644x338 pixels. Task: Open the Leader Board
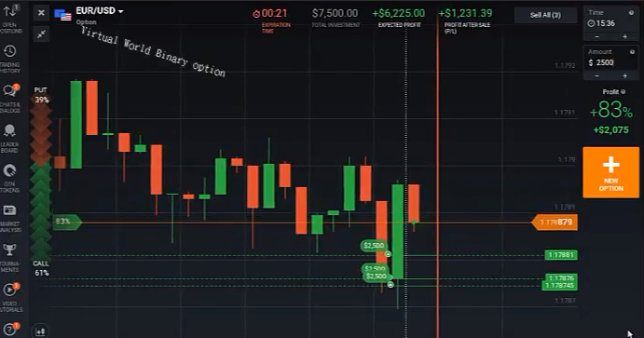[10, 139]
